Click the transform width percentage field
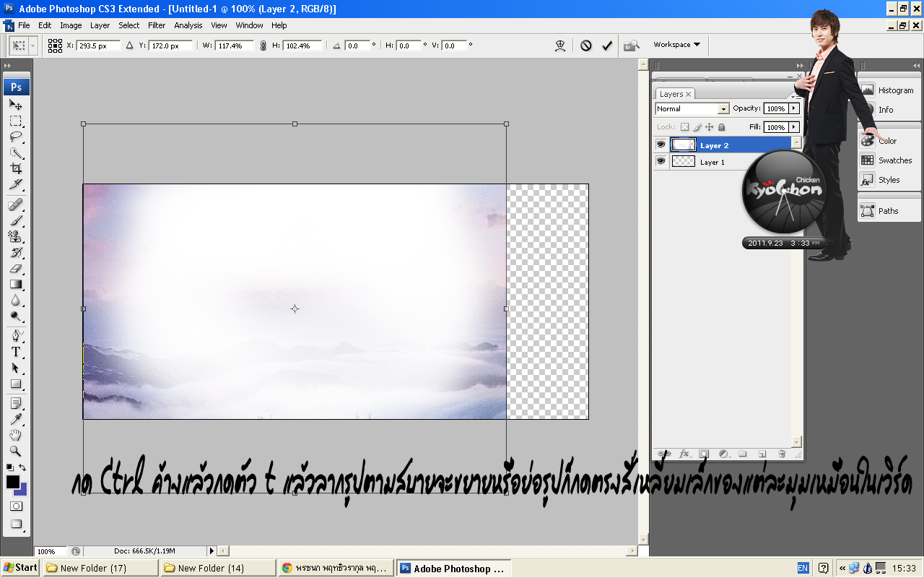This screenshot has height=578, width=924. pos(235,46)
